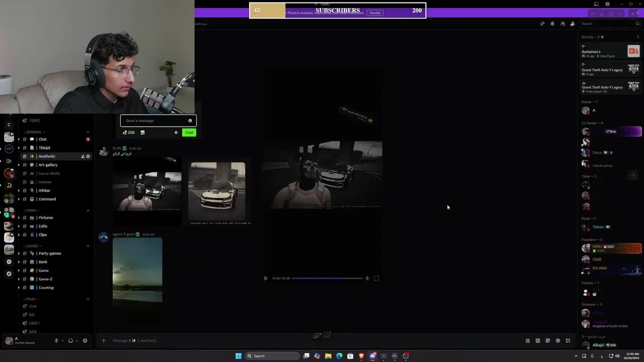Open the memes channel
Image resolution: width=644 pixels, height=362 pixels.
55,182
